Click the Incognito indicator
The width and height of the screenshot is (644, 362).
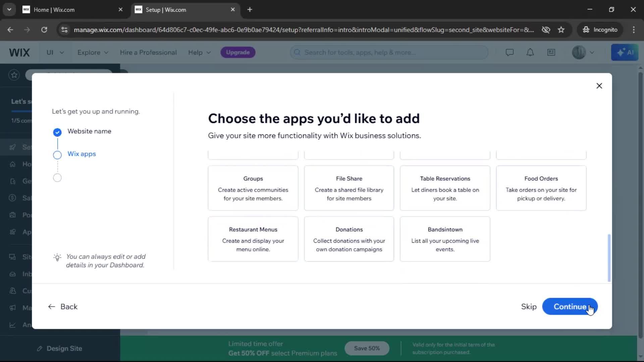click(x=600, y=30)
